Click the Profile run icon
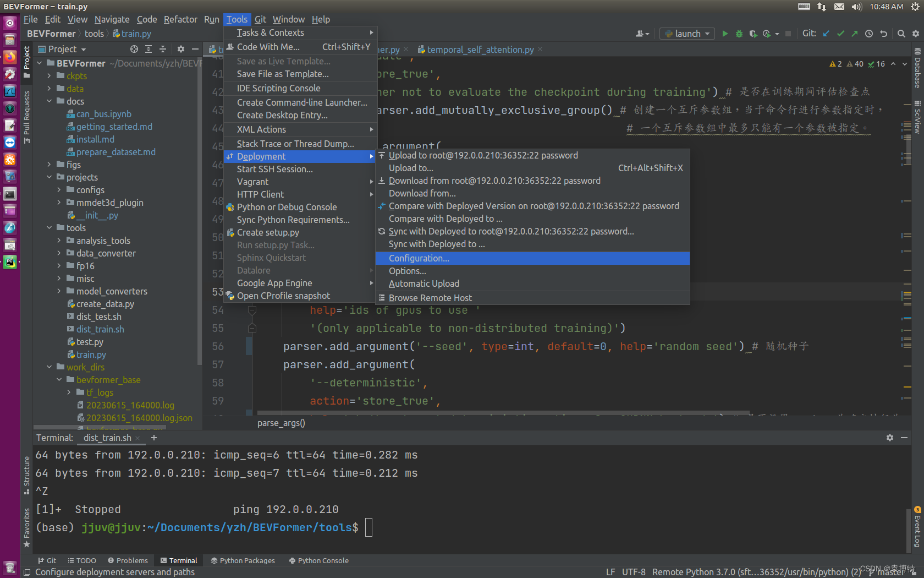This screenshot has height=578, width=924. 767,34
